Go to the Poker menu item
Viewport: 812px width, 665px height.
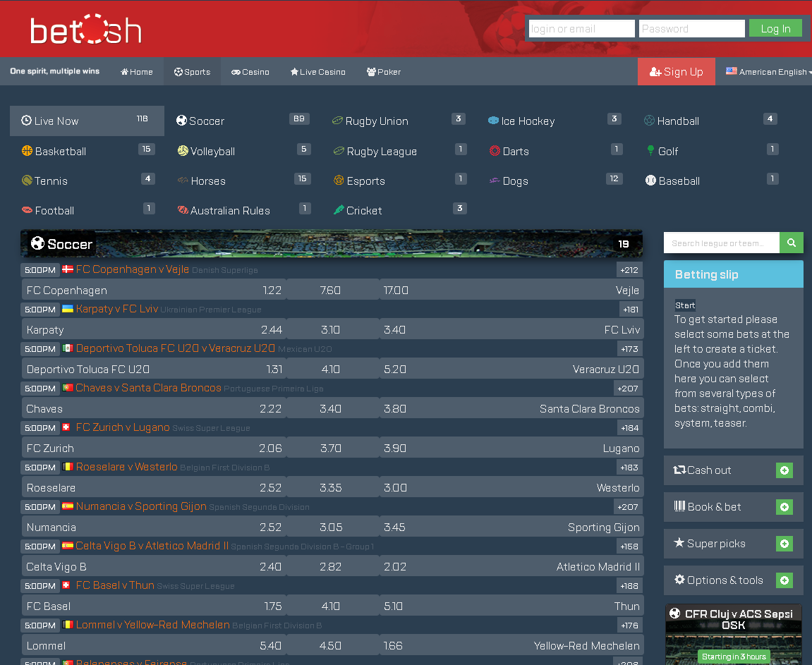point(384,72)
